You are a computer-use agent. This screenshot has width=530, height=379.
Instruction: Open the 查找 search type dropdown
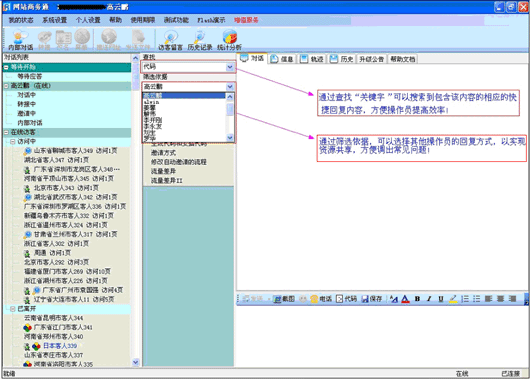click(230, 67)
